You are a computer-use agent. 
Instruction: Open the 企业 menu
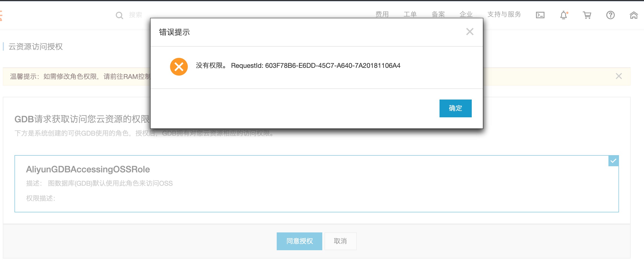pos(466,14)
